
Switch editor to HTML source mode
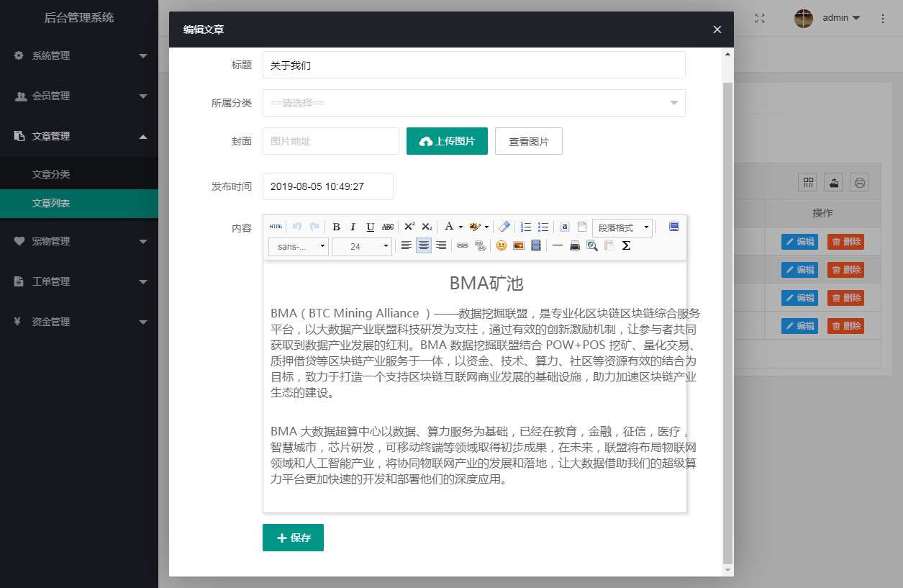coord(276,227)
